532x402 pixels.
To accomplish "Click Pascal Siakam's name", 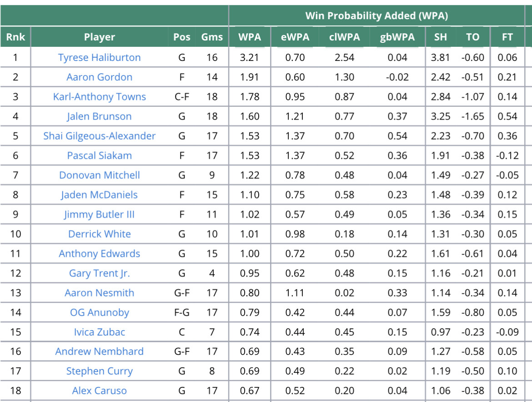I will 99,155.
